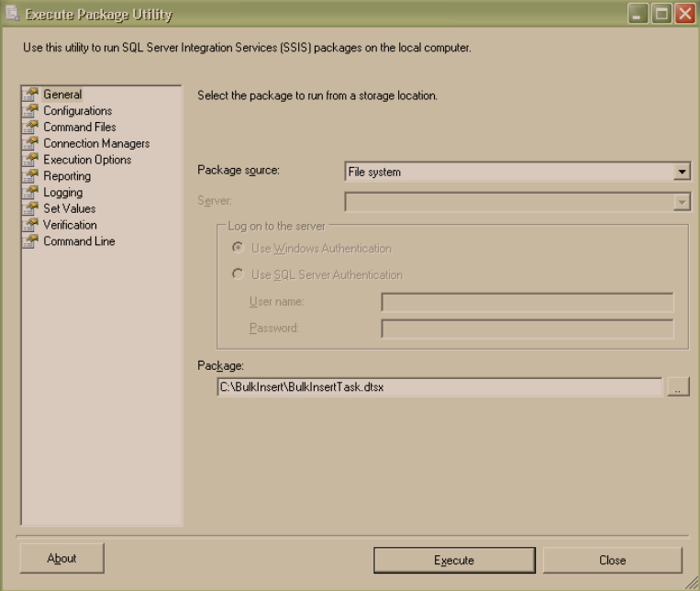Switch to the Reporting page
700x591 pixels.
(x=67, y=176)
